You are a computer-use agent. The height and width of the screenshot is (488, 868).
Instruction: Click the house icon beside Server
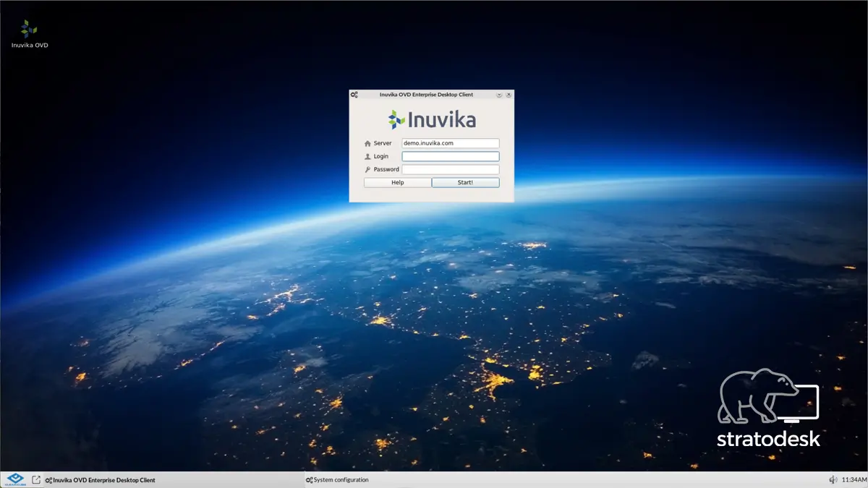click(x=367, y=144)
